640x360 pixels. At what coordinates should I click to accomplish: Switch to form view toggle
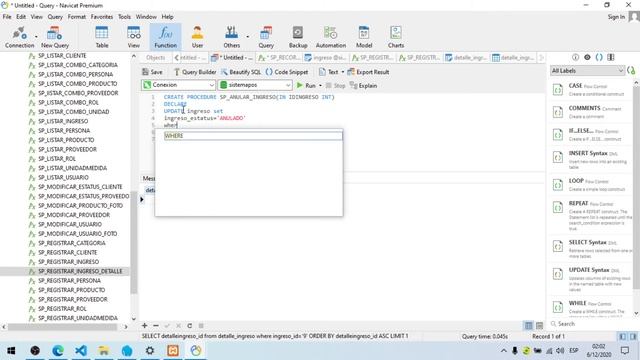pos(540,325)
